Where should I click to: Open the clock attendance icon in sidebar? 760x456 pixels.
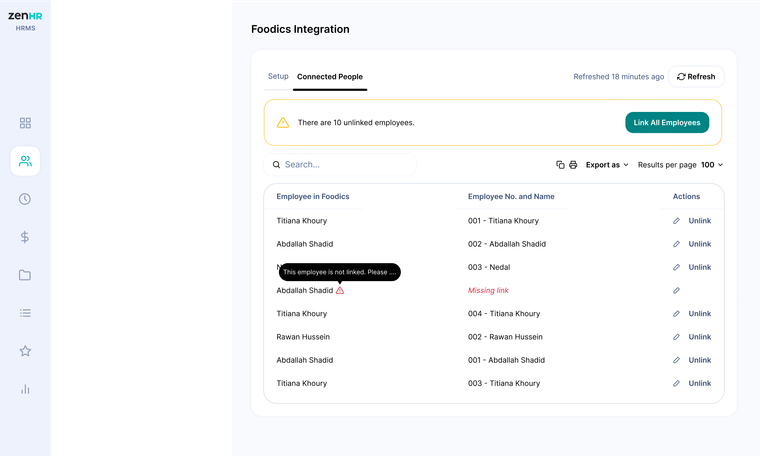(x=25, y=199)
